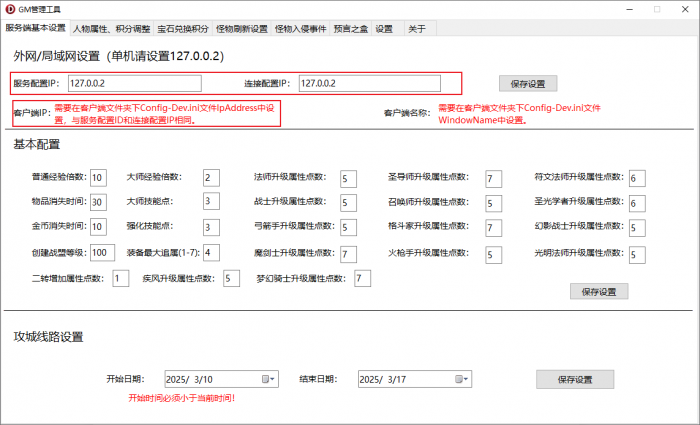Image resolution: width=700 pixels, height=425 pixels.
Task: Click the GM管理工具 app icon in title bar
Action: click(x=11, y=9)
